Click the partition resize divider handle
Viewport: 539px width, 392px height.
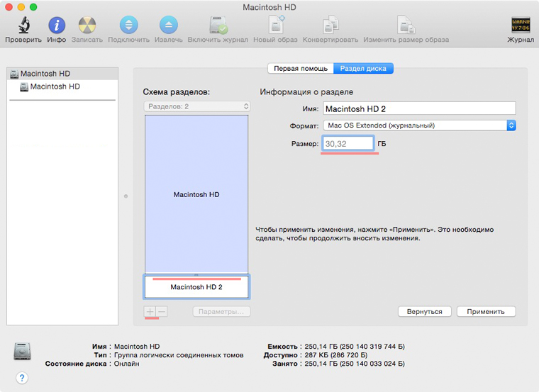(196, 274)
